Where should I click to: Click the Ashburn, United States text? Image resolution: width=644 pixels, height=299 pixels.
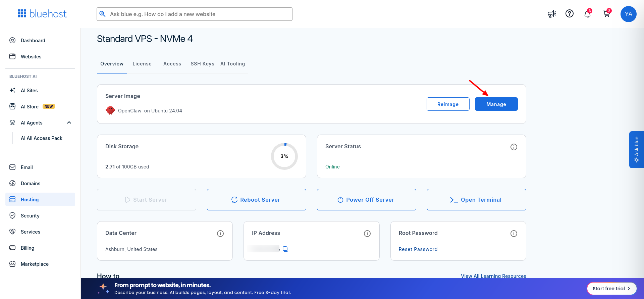pyautogui.click(x=131, y=249)
